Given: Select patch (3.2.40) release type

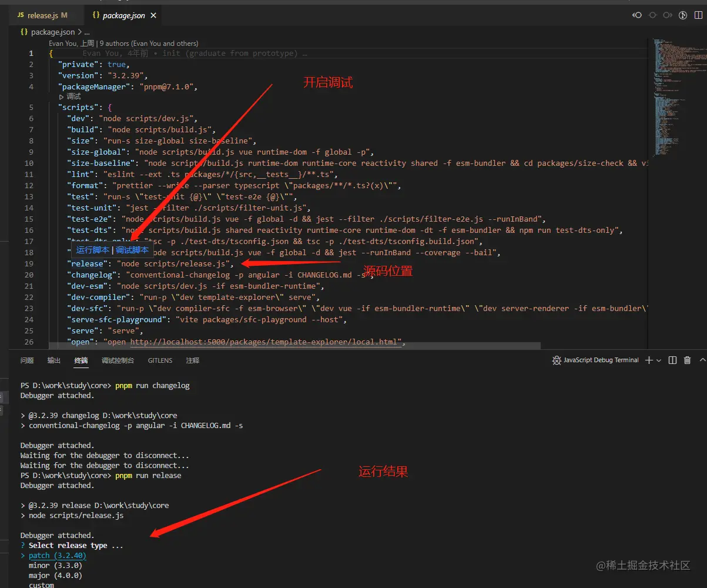Looking at the screenshot, I should pos(58,556).
